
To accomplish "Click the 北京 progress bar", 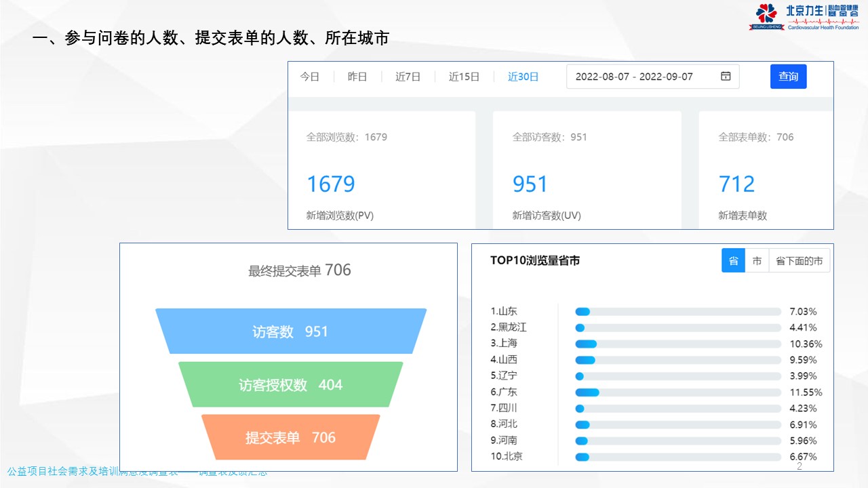I will click(678, 457).
